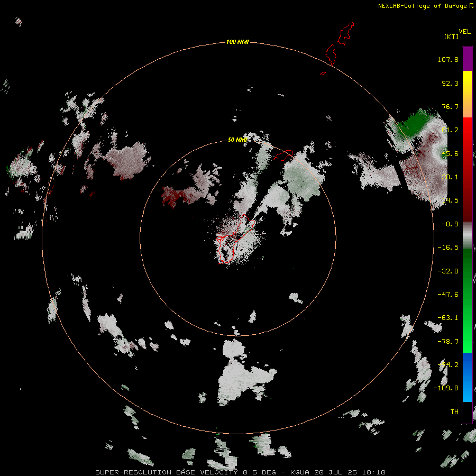The width and height of the screenshot is (476, 476).
Task: Click the -109.8 velocity scale value
Action: pyautogui.click(x=446, y=388)
